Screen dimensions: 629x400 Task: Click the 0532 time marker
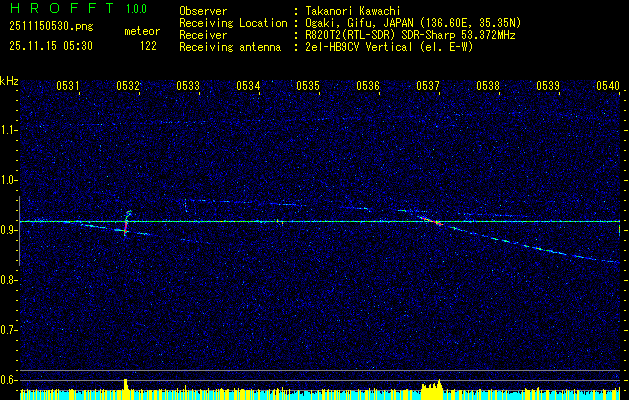128,86
